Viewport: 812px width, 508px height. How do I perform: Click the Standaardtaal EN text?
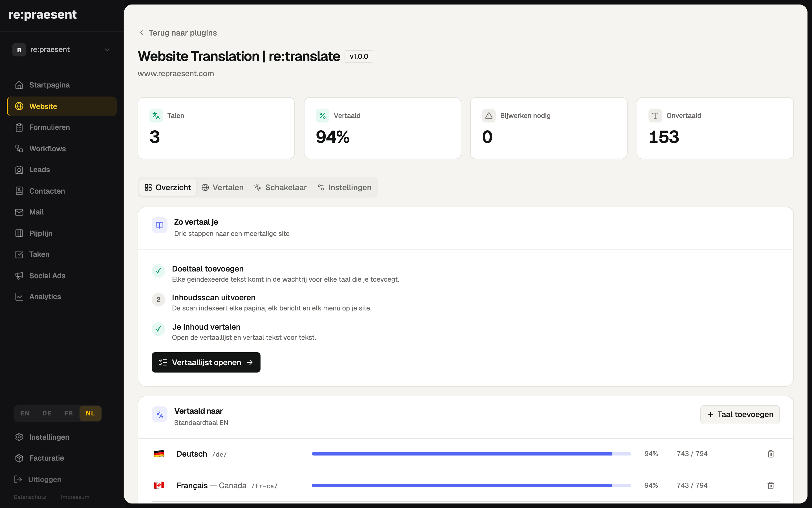pyautogui.click(x=201, y=423)
